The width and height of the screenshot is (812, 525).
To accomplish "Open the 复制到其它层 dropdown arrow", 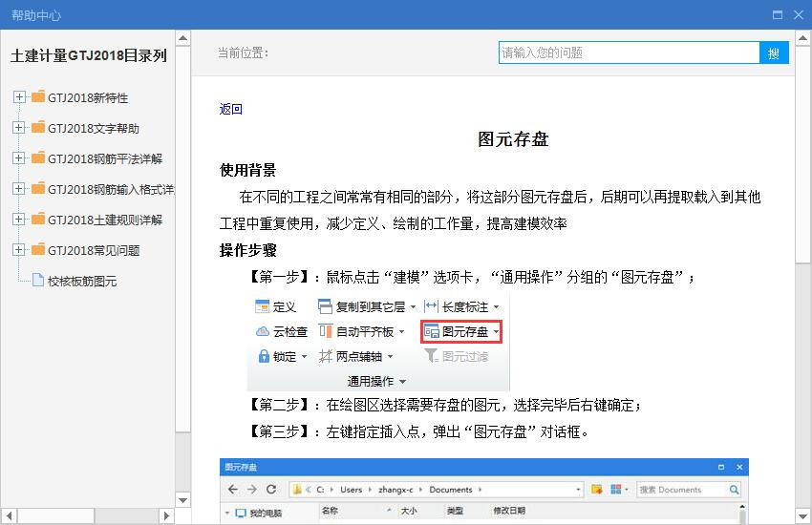I will (x=413, y=306).
